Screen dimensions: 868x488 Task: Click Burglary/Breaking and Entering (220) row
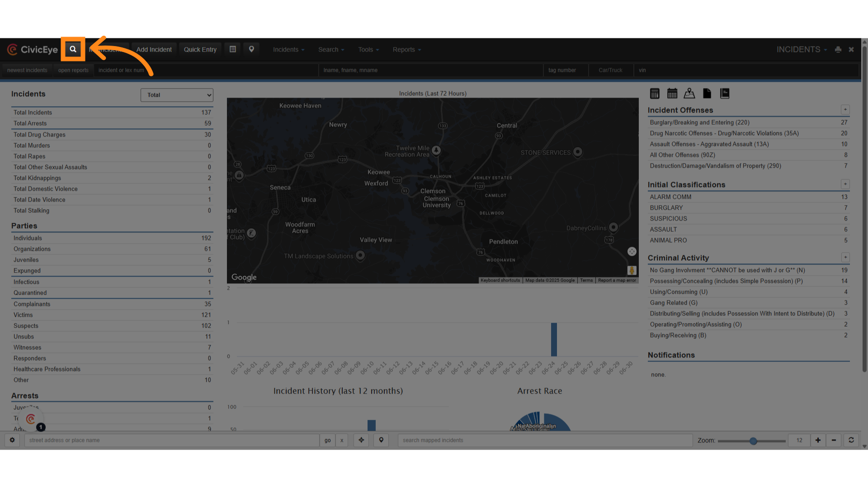pos(749,122)
